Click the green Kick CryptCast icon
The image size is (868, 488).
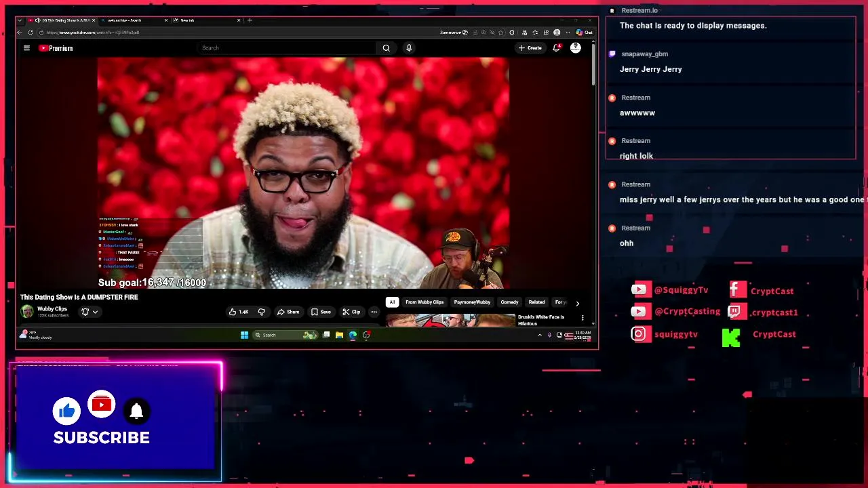click(x=731, y=338)
